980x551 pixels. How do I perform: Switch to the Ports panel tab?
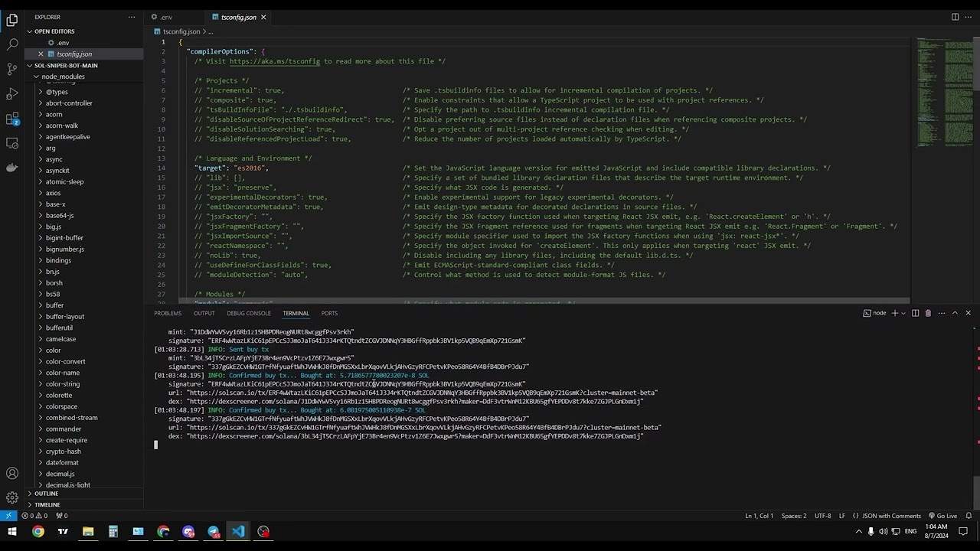pos(329,313)
